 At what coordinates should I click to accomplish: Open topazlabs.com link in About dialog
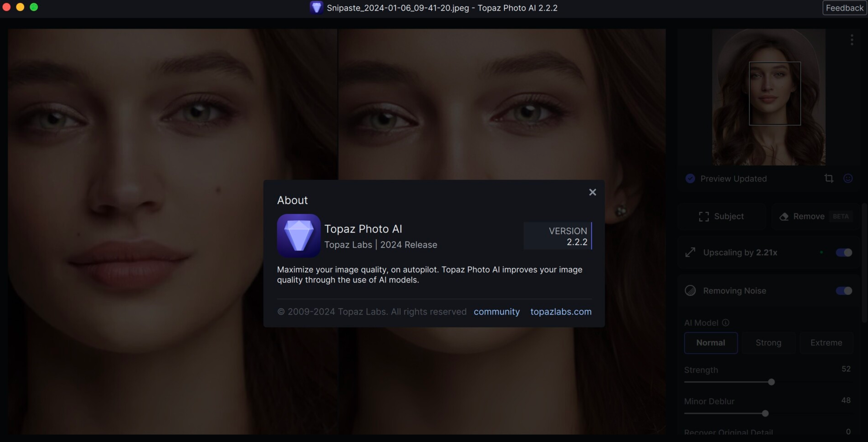click(561, 312)
